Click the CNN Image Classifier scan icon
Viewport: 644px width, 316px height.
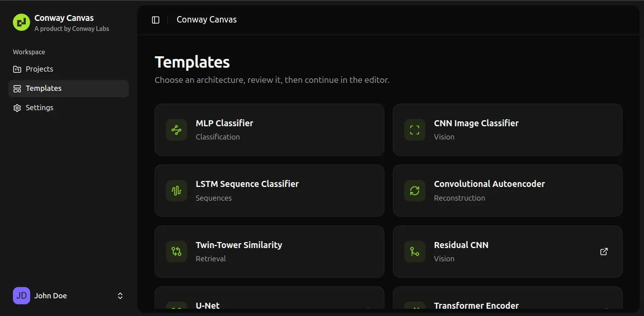pos(415,130)
